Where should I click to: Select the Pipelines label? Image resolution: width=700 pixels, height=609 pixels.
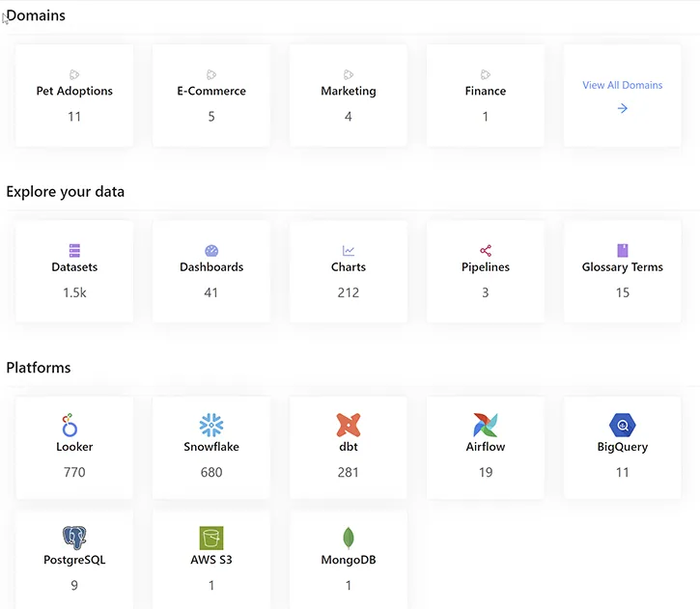click(x=486, y=266)
